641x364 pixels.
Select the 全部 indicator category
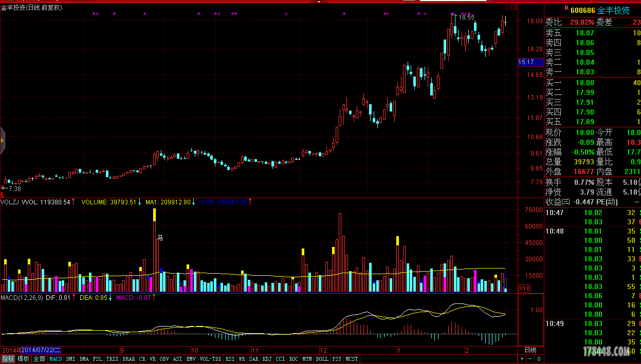[x=39, y=359]
